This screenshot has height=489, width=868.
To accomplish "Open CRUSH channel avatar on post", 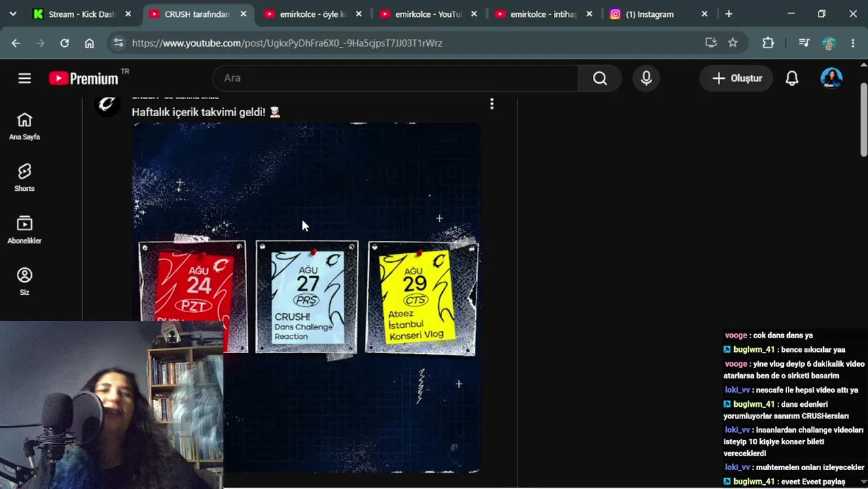I will point(107,105).
